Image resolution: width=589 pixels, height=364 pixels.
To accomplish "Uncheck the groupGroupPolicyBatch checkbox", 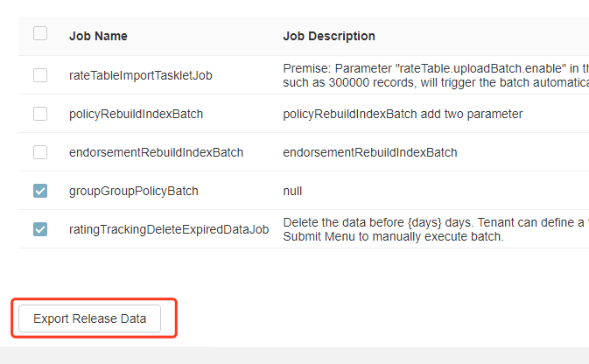I will pyautogui.click(x=40, y=191).
